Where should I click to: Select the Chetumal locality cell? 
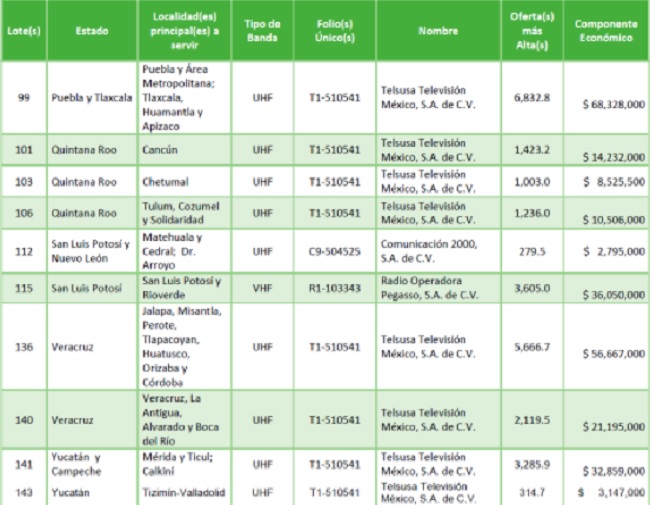(165, 182)
